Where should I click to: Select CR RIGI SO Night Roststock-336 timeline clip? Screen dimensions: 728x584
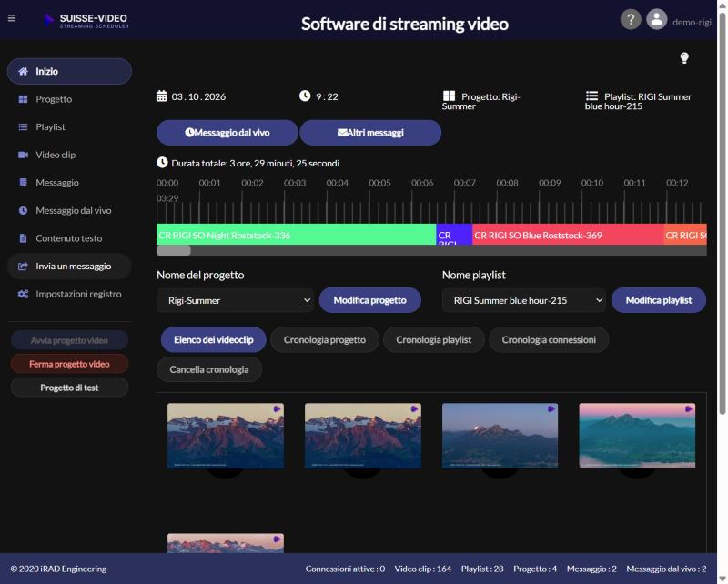pyautogui.click(x=297, y=235)
